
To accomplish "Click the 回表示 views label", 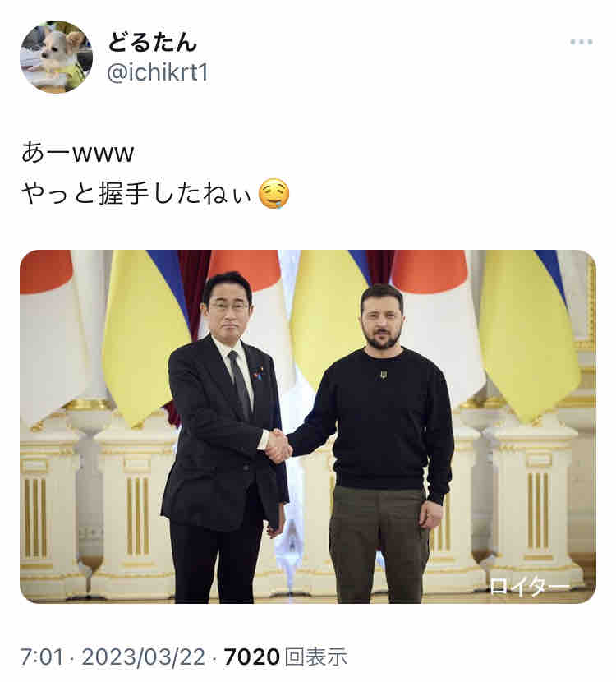I will (x=316, y=657).
